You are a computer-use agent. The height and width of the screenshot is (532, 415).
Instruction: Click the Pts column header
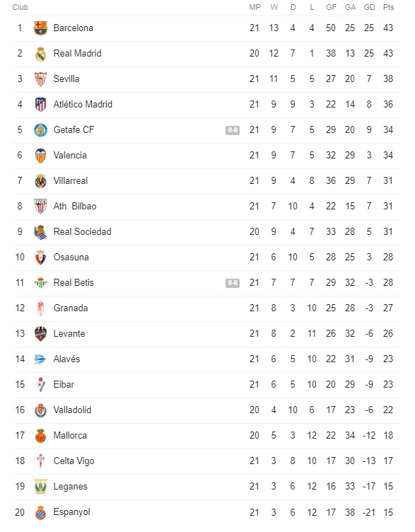(x=389, y=7)
